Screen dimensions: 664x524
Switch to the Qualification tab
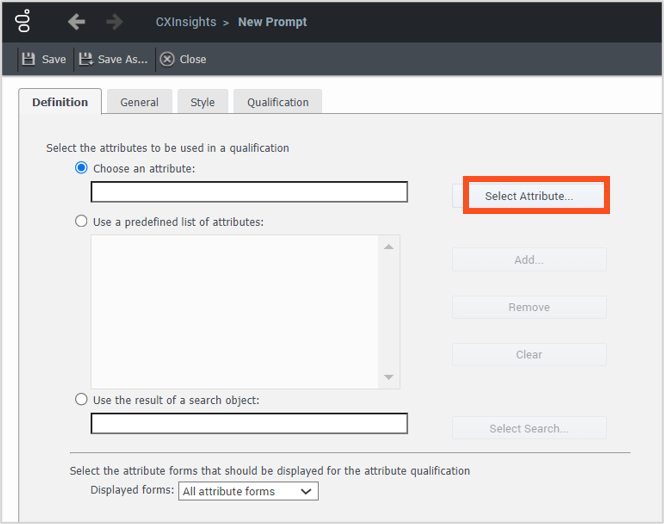click(x=278, y=102)
